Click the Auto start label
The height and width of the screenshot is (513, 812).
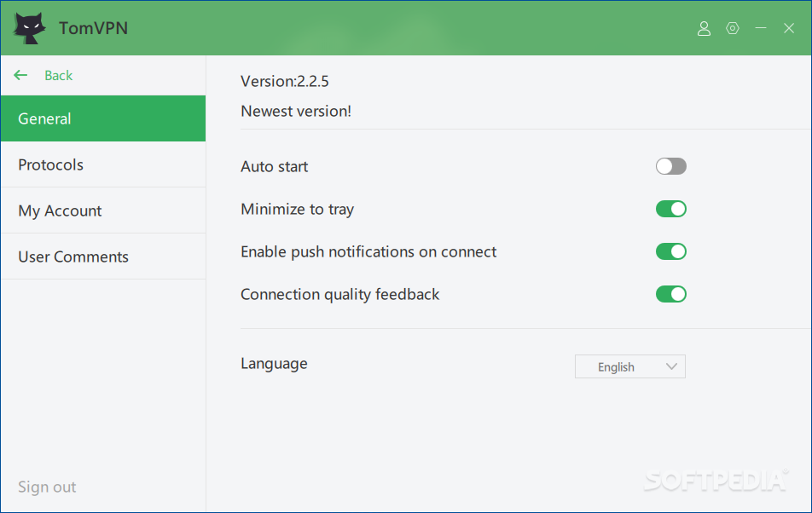click(275, 166)
